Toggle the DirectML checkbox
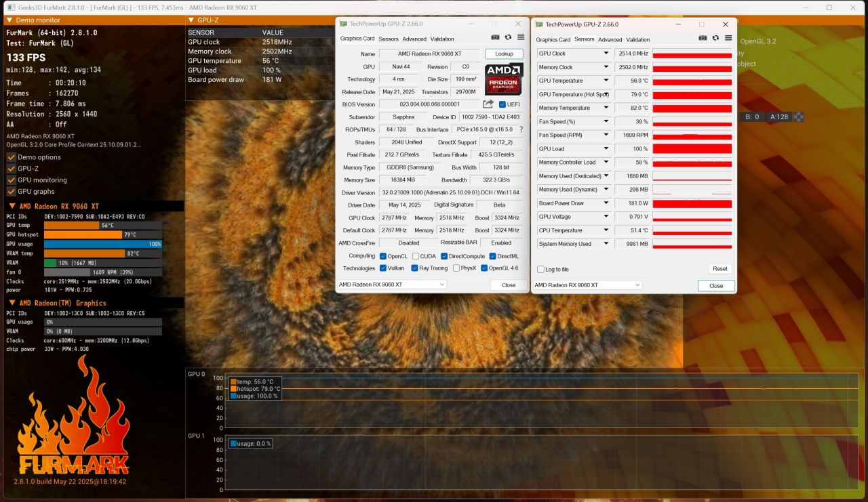This screenshot has width=868, height=502. point(492,256)
